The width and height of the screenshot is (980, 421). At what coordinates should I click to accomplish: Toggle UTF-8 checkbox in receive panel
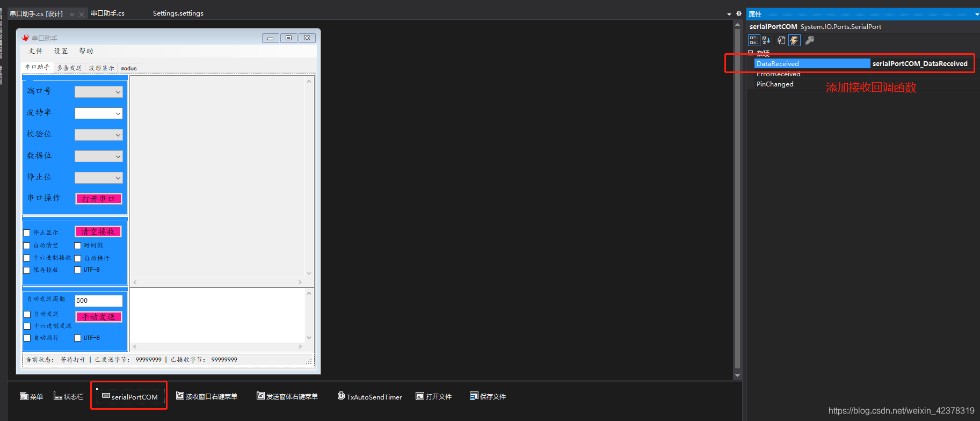(x=78, y=270)
